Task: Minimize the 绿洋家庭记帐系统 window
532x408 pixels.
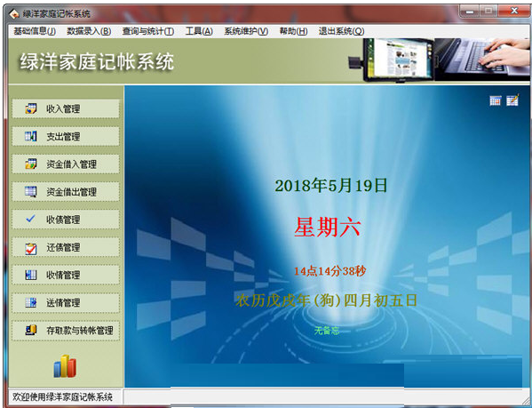Action: [x=470, y=12]
